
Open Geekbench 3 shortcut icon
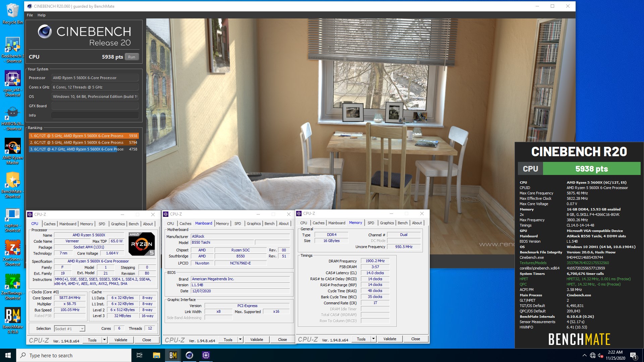coord(12,50)
